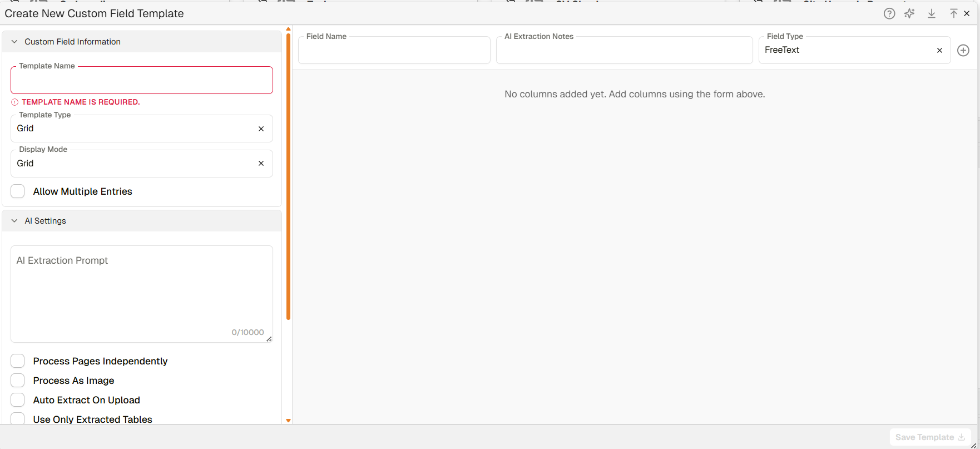Click the scroll up arrow of left panel
Viewport: 980px width, 449px height.
tap(288, 29)
